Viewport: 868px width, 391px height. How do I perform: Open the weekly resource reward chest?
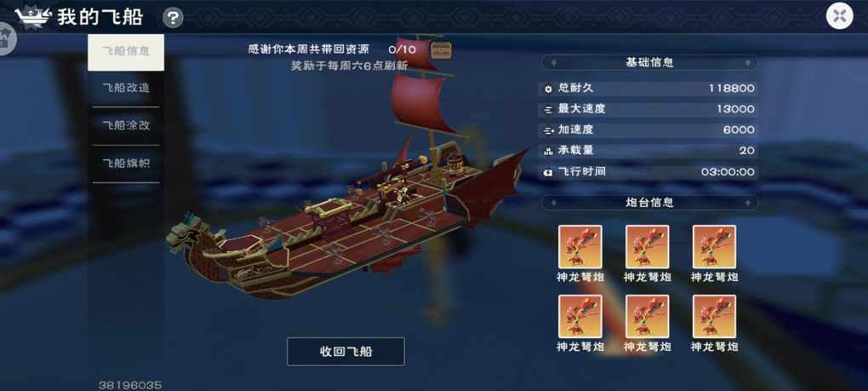click(x=441, y=50)
